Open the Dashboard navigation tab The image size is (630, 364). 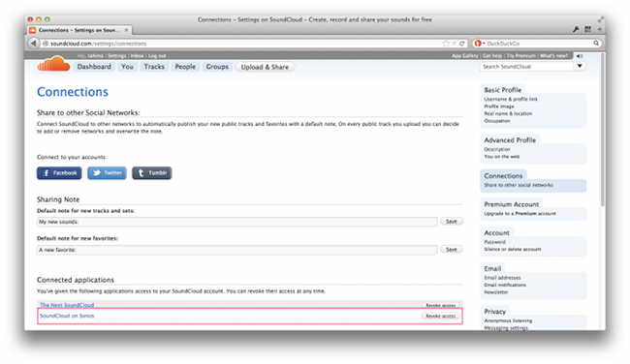[94, 67]
